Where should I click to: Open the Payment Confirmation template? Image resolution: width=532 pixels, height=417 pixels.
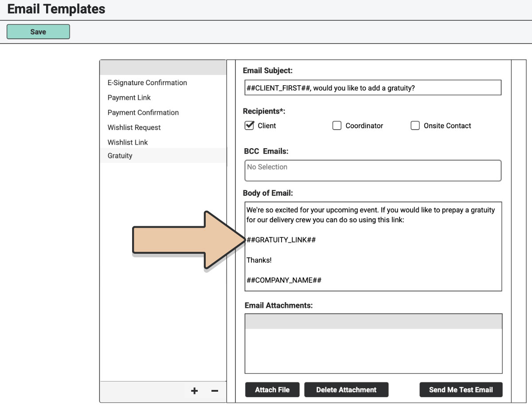(x=143, y=113)
